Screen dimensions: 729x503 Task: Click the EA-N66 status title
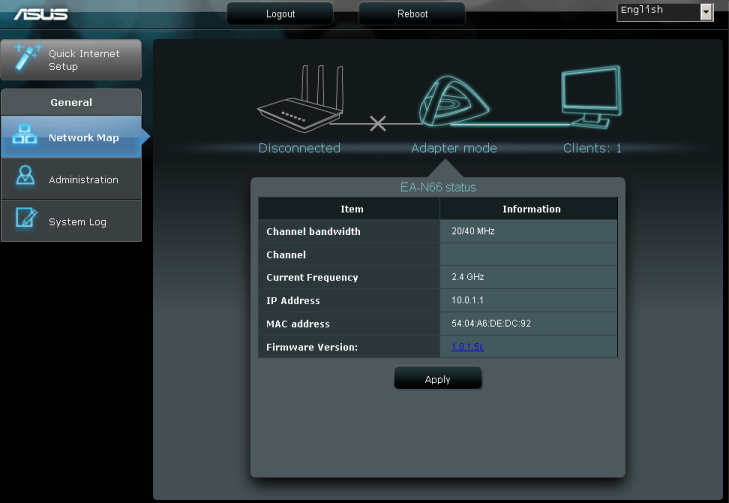click(x=438, y=187)
